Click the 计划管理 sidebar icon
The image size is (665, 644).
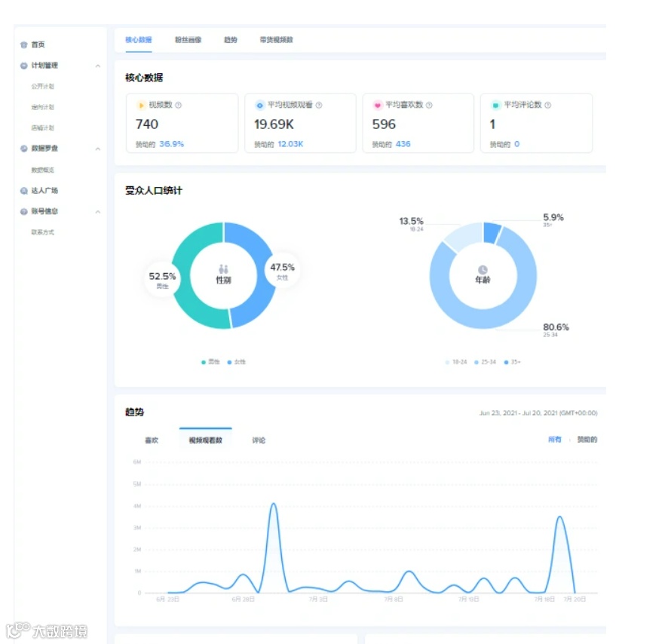click(x=24, y=66)
